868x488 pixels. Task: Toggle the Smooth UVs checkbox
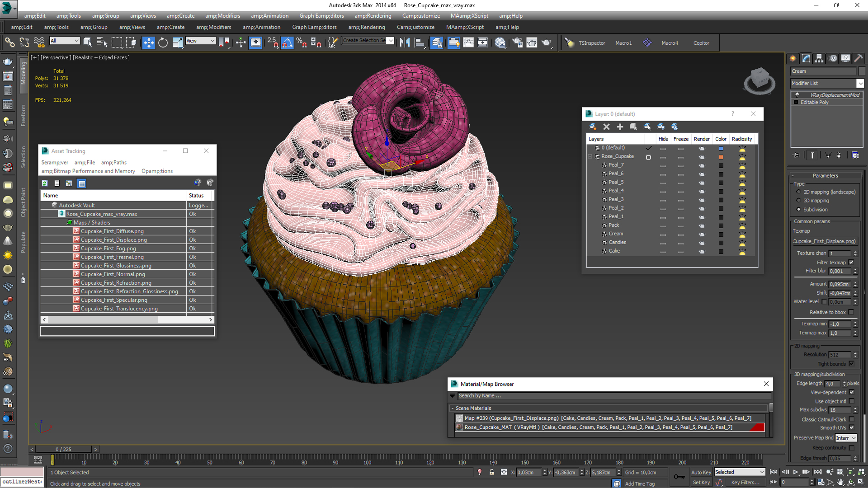pos(852,427)
